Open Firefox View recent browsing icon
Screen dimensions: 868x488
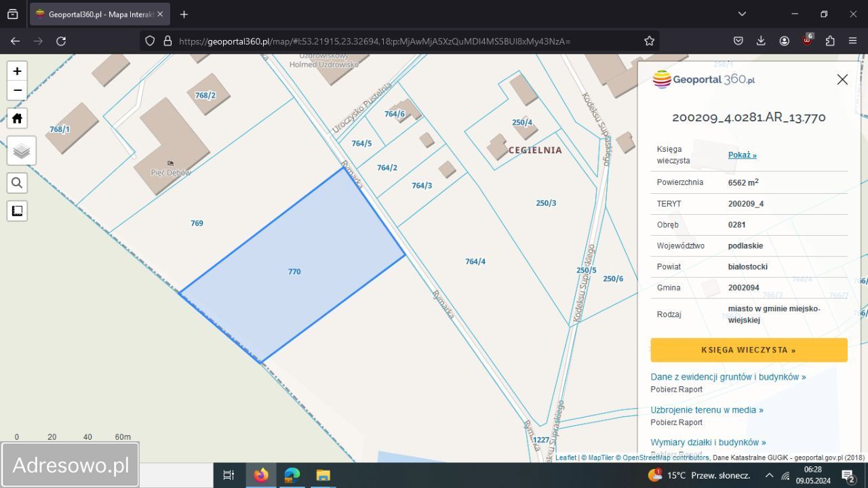(x=12, y=14)
